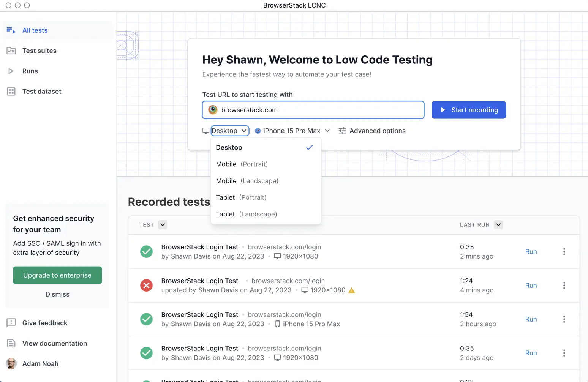Open three-dot menu for first test

[x=564, y=251]
